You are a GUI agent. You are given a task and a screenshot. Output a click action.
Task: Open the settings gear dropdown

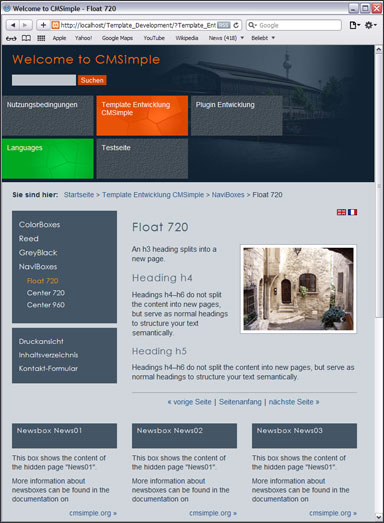tap(371, 25)
